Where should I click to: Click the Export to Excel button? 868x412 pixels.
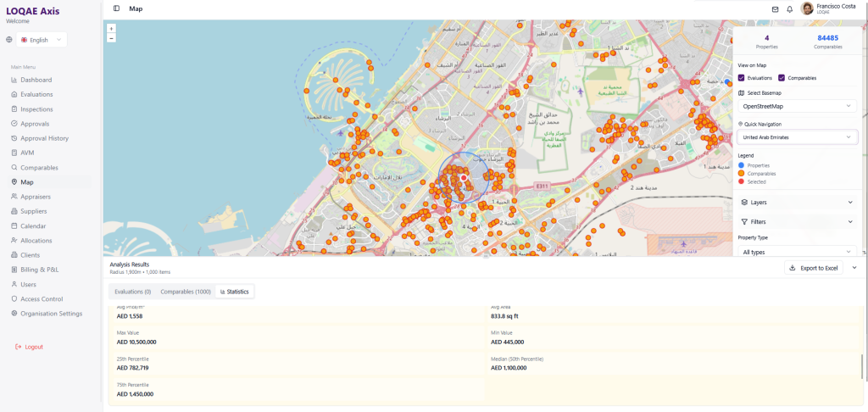tap(813, 268)
